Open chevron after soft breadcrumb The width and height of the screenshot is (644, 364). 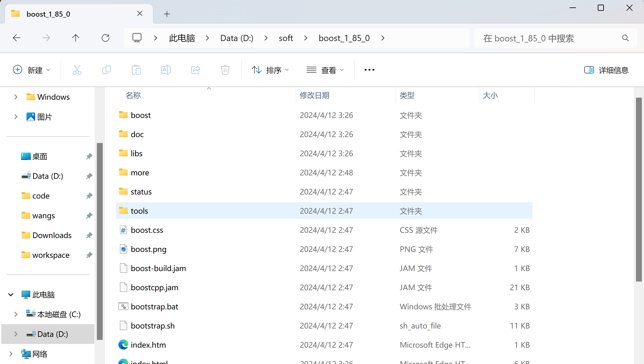(306, 38)
